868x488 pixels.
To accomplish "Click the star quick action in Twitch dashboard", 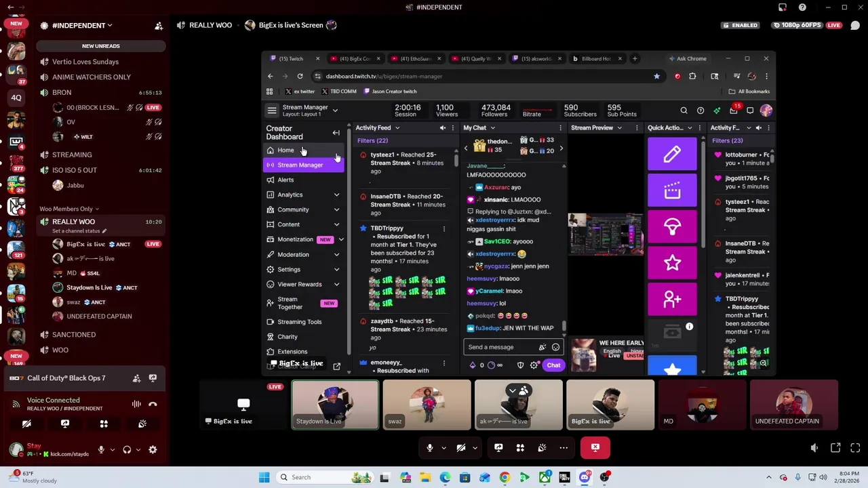I will point(672,263).
